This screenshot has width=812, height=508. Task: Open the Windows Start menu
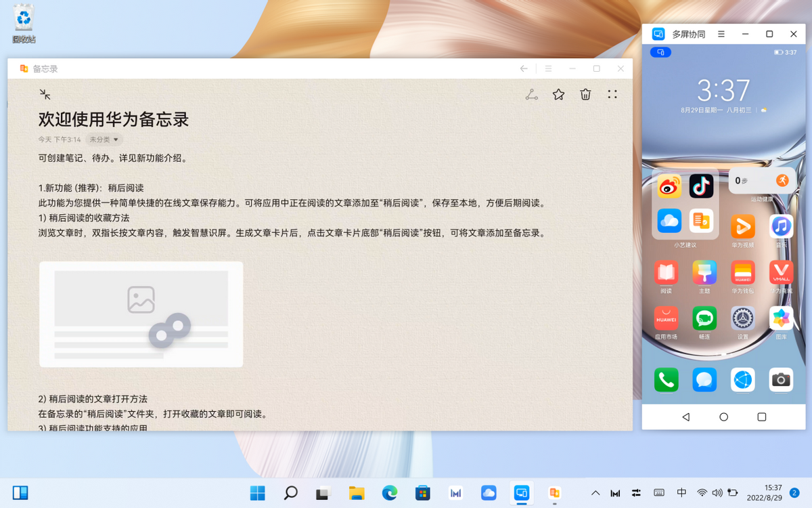click(258, 493)
